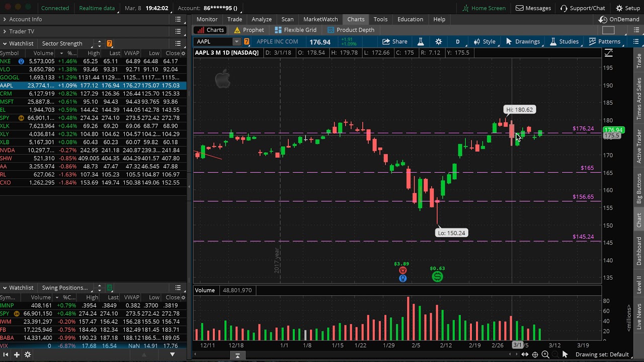Open the D timeframe dropdown
This screenshot has height=362, width=644.
457,42
